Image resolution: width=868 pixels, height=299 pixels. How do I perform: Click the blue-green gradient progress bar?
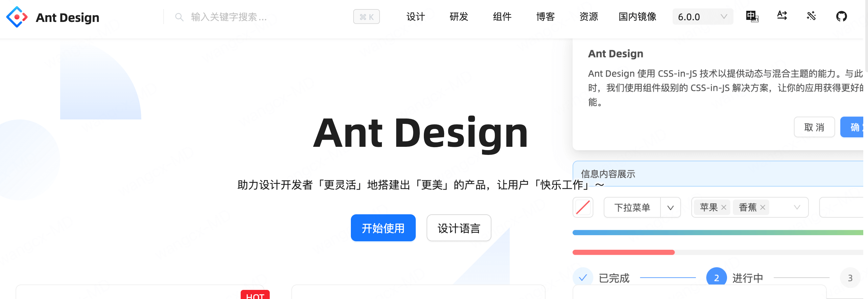tap(718, 233)
